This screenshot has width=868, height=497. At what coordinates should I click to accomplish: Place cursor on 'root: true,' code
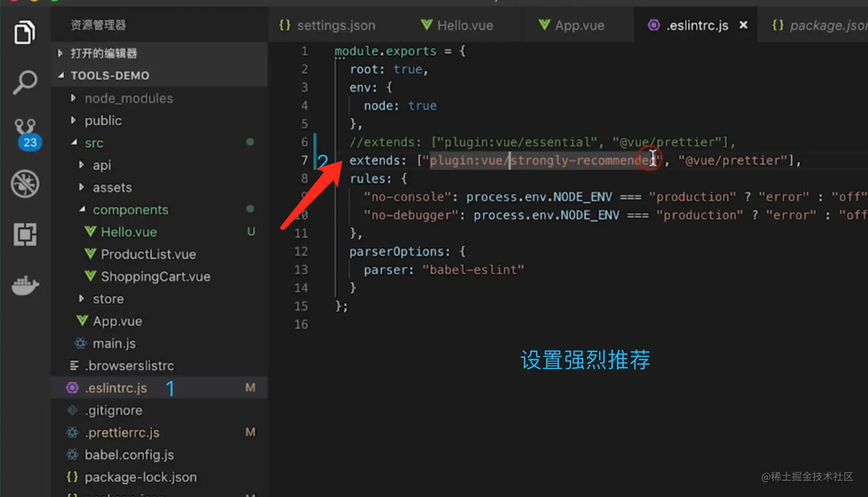coord(389,70)
